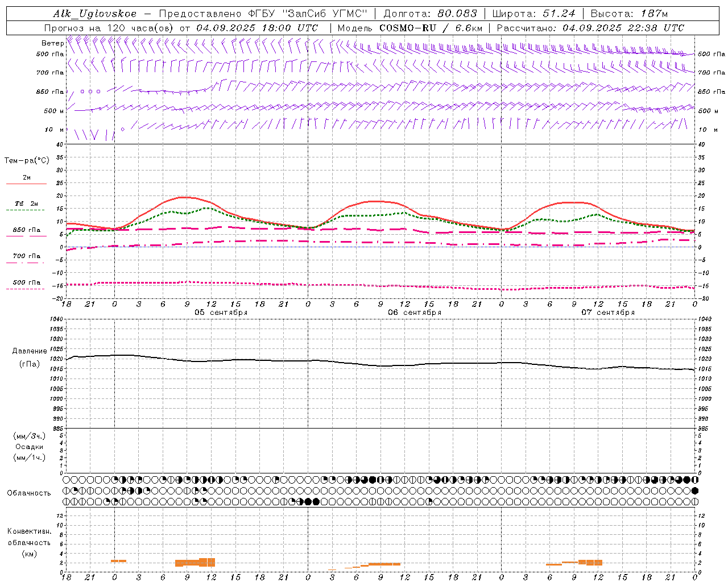This screenshot has height=582, width=728.
Task: Click the Рассчитано: 04.09.2025 22:38 UTC text
Action: pos(590,28)
